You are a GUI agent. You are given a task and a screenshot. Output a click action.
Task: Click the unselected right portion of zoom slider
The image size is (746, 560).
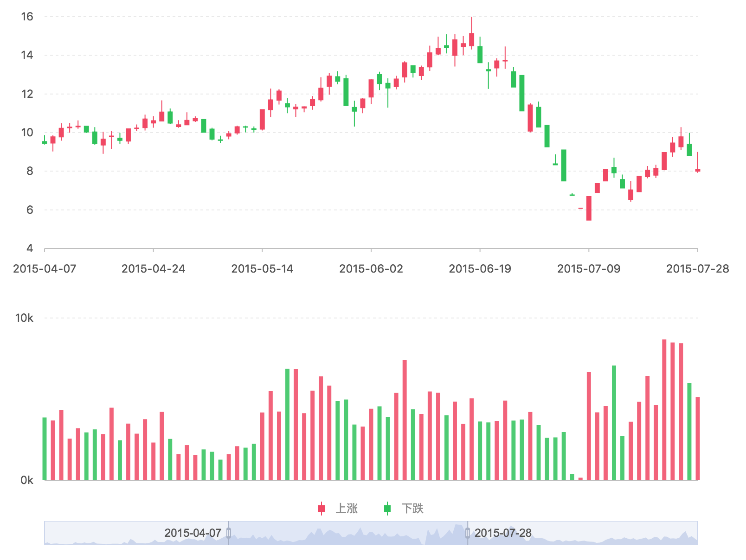click(583, 533)
